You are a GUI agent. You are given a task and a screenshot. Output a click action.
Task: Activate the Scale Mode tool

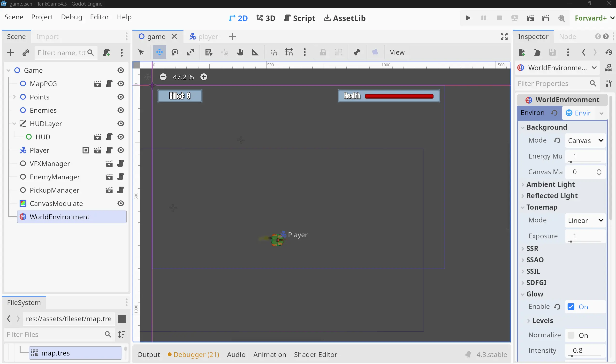click(x=190, y=52)
